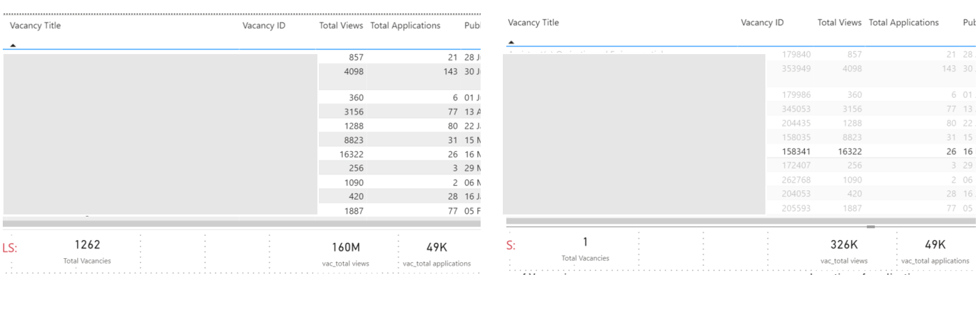The width and height of the screenshot is (980, 313).
Task: Click the right table's horizontal scrollbar
Action: 740,221
